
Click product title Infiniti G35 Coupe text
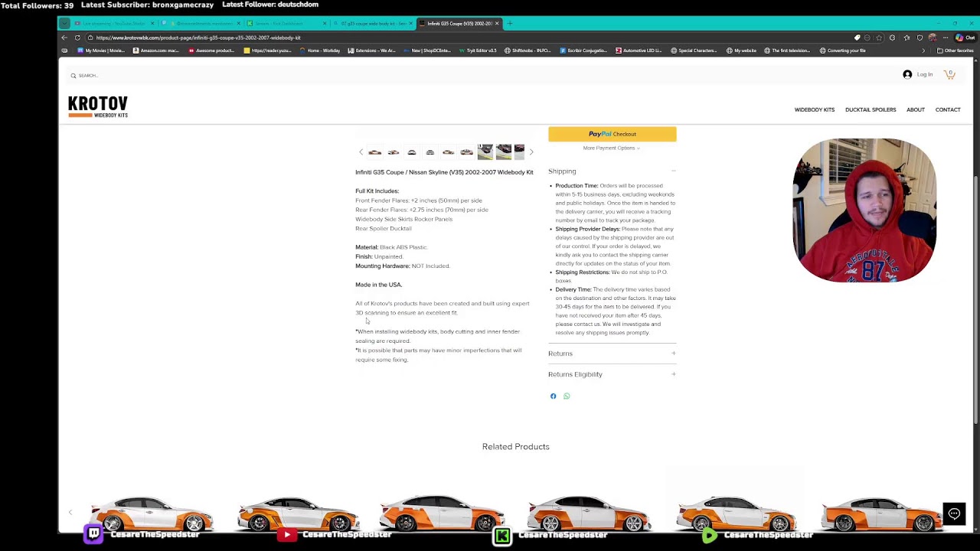coord(444,172)
